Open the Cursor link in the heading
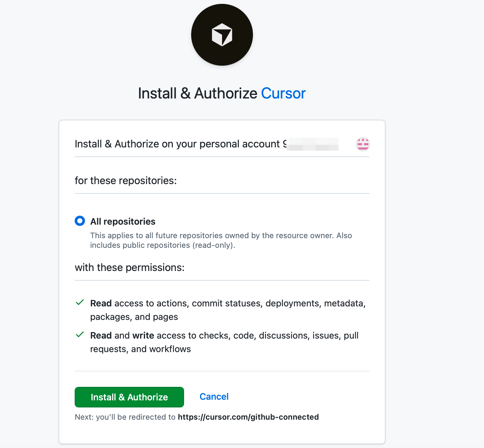Image resolution: width=484 pixels, height=448 pixels. 283,93
